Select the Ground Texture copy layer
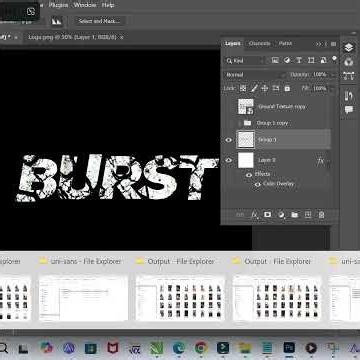 point(277,107)
